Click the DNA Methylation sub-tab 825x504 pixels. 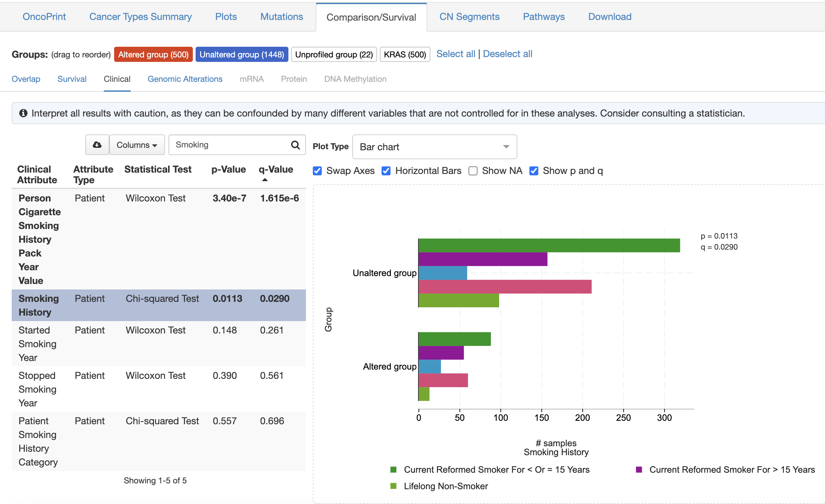pos(355,79)
